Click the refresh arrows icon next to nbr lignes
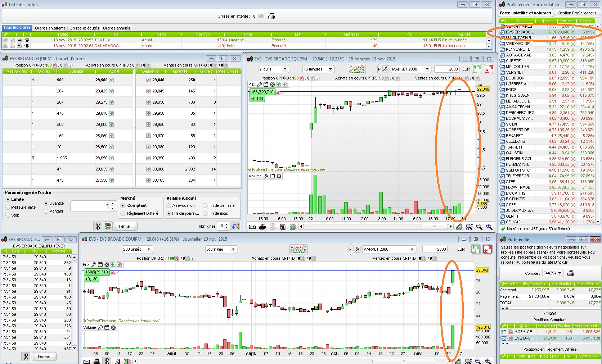Screen dimensions: 602x364 [x=236, y=226]
